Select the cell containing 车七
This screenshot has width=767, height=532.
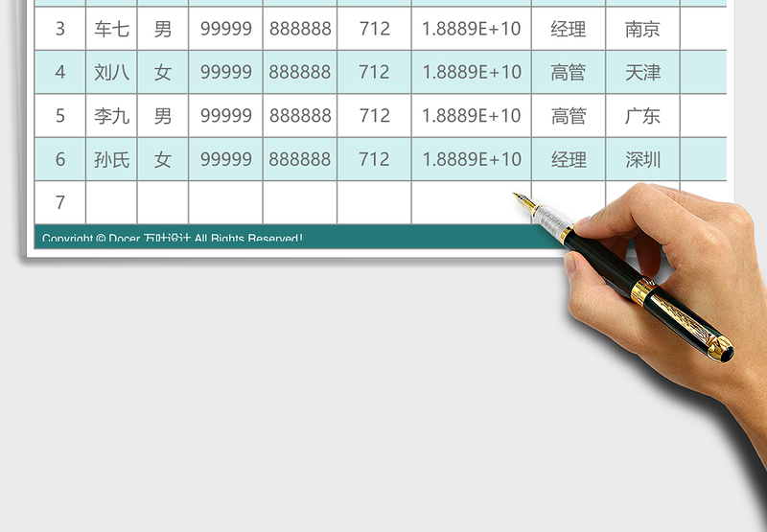point(111,29)
